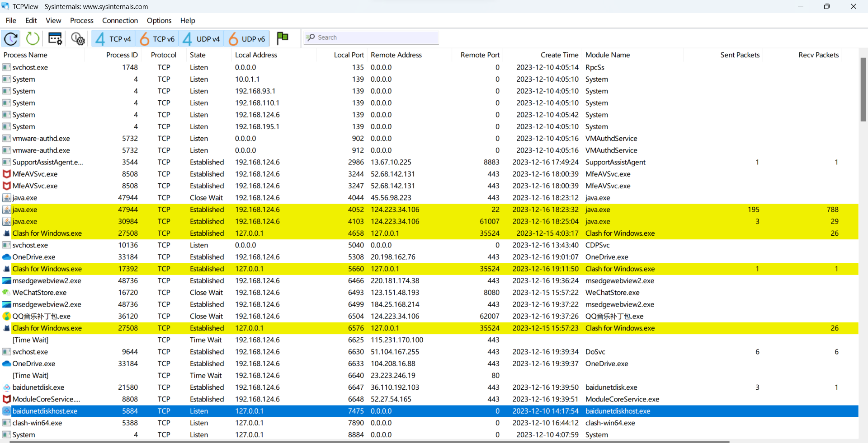Click the process properties info-gear icon

pos(78,39)
